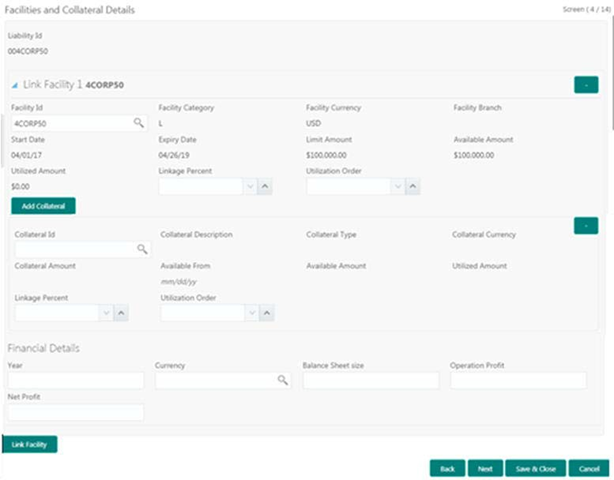Screen dimensions: 614x480
Task: Click collateral Linkage Percent input box
Action: pos(57,313)
